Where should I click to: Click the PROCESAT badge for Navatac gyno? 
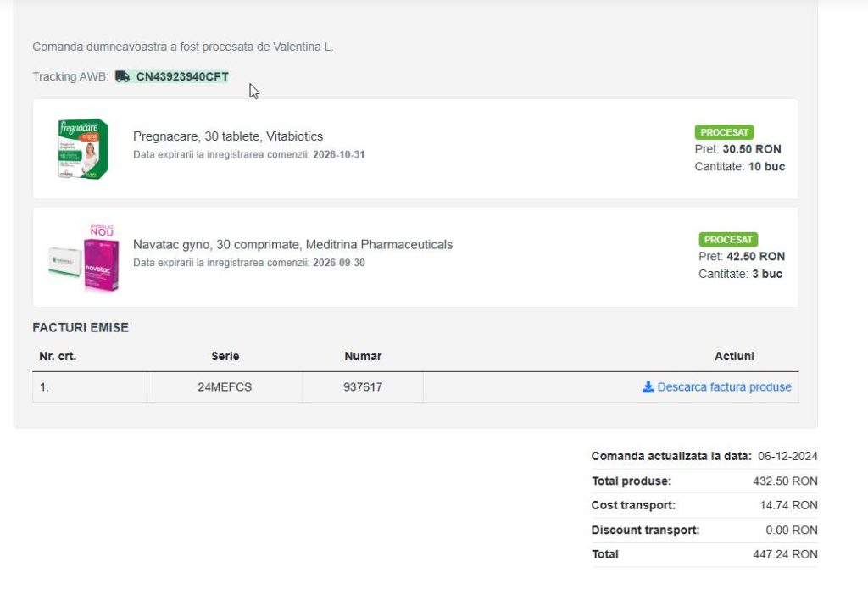[x=728, y=240]
